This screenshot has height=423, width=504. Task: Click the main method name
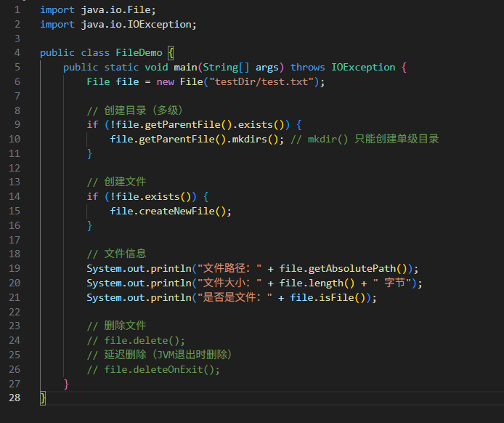(186, 68)
